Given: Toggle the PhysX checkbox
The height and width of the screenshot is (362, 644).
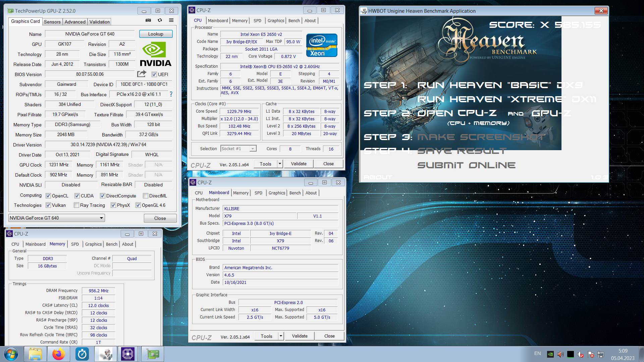Looking at the screenshot, I should [x=113, y=205].
